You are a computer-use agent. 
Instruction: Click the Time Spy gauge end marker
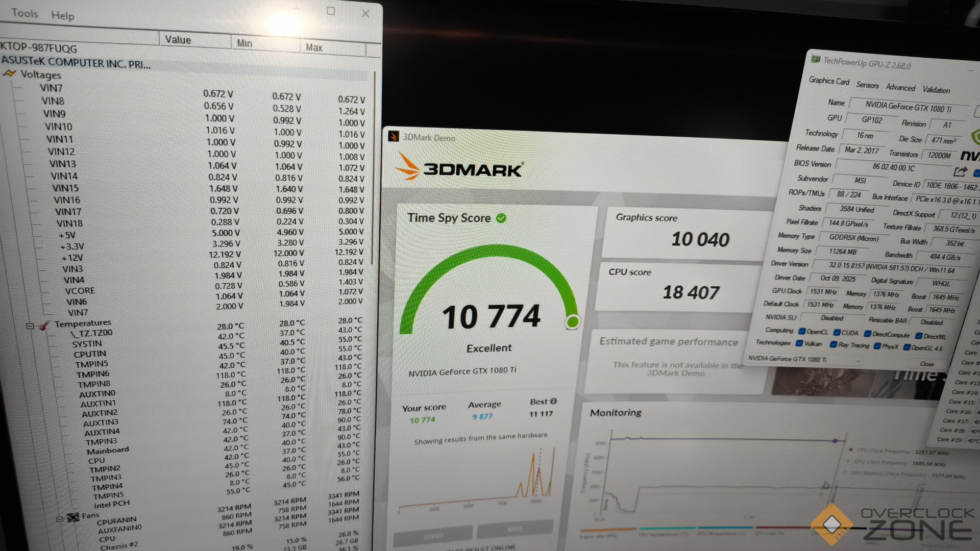click(573, 322)
